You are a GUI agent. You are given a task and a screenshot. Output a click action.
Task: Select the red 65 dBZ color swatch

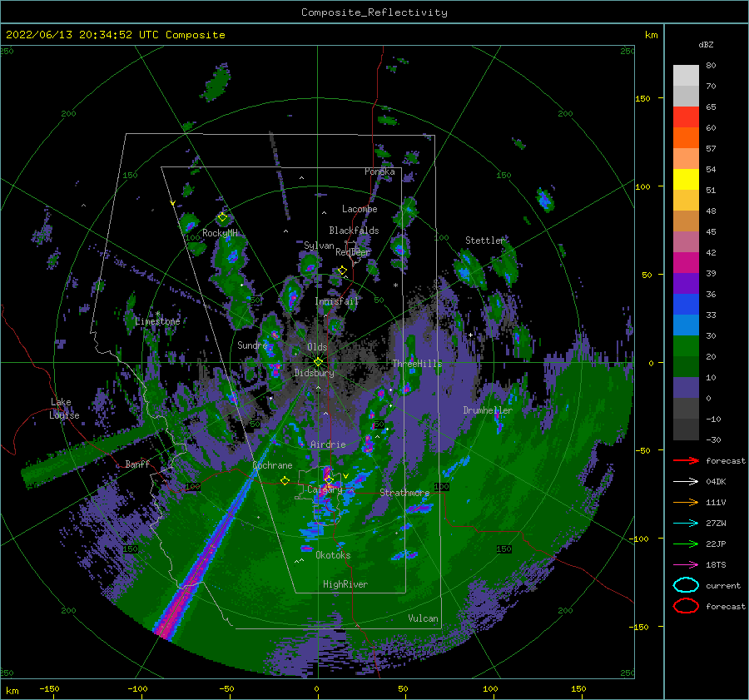[x=686, y=117]
